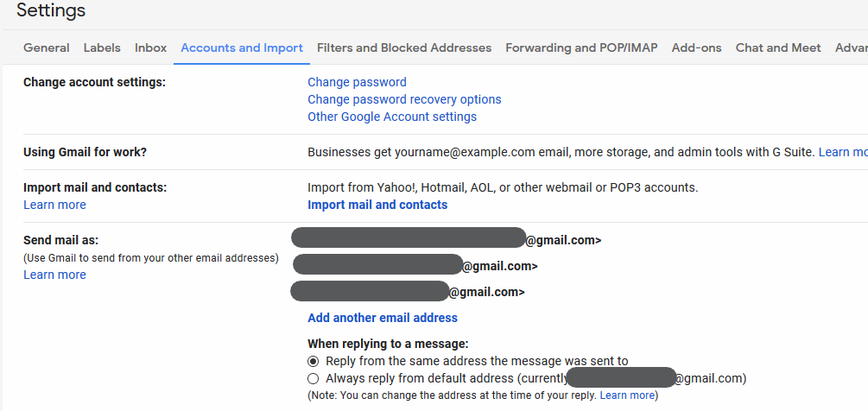
Task: Open the General settings tab
Action: (x=46, y=47)
